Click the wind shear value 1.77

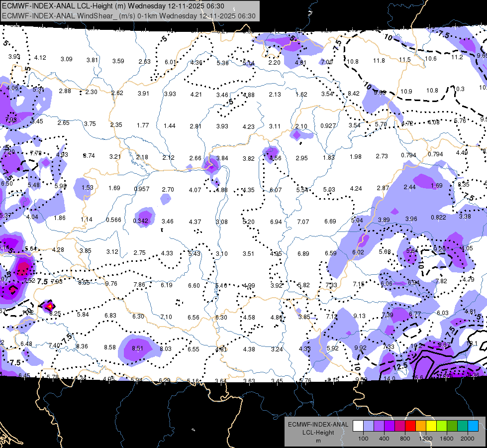[143, 125]
